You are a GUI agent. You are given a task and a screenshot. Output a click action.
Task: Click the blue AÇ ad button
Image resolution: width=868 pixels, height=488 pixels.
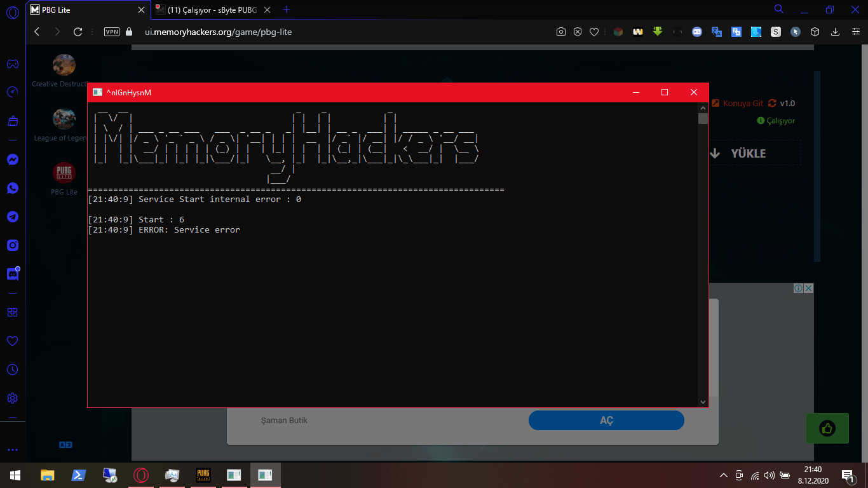[606, 421]
